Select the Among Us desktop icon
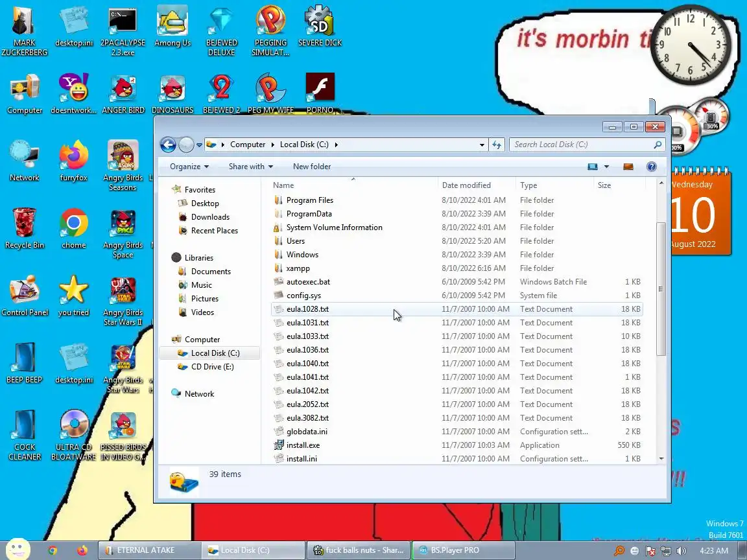Viewport: 747px width, 560px height. (172, 27)
